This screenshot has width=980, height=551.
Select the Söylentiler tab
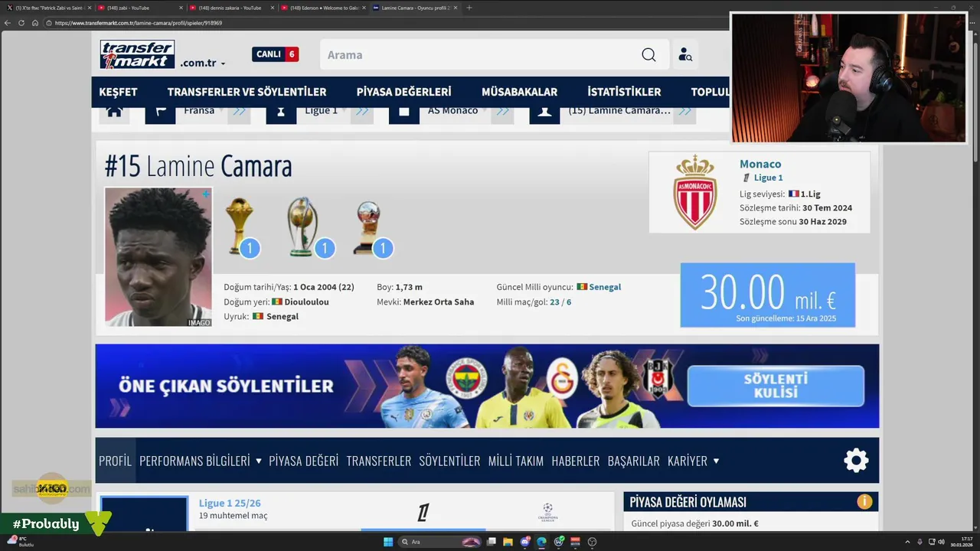click(x=449, y=461)
